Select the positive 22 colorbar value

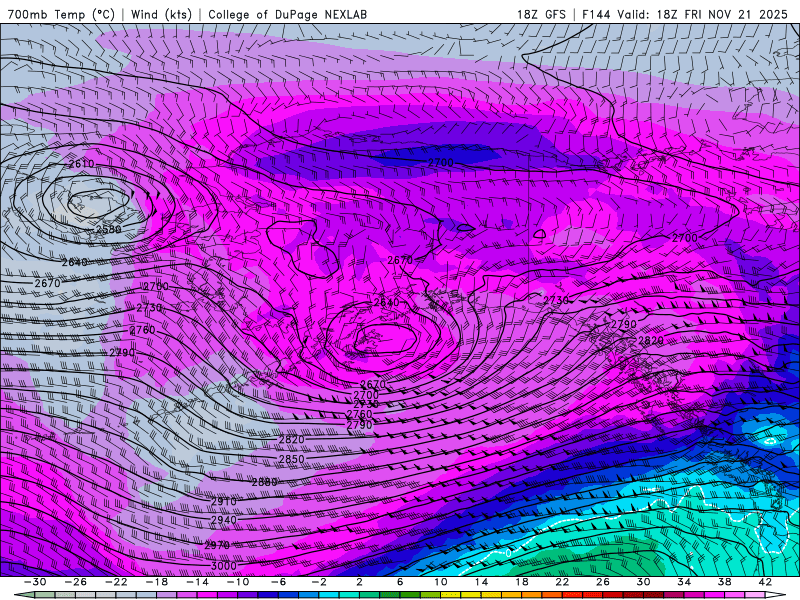562,582
